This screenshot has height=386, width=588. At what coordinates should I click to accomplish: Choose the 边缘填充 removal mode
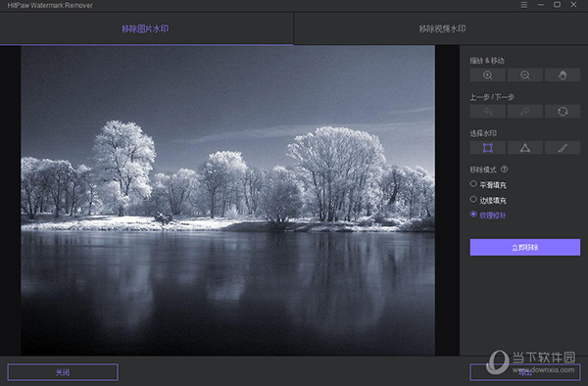(488, 200)
